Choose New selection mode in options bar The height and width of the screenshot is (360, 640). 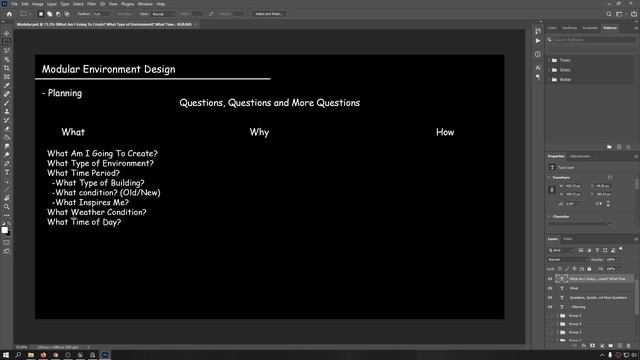pos(41,14)
